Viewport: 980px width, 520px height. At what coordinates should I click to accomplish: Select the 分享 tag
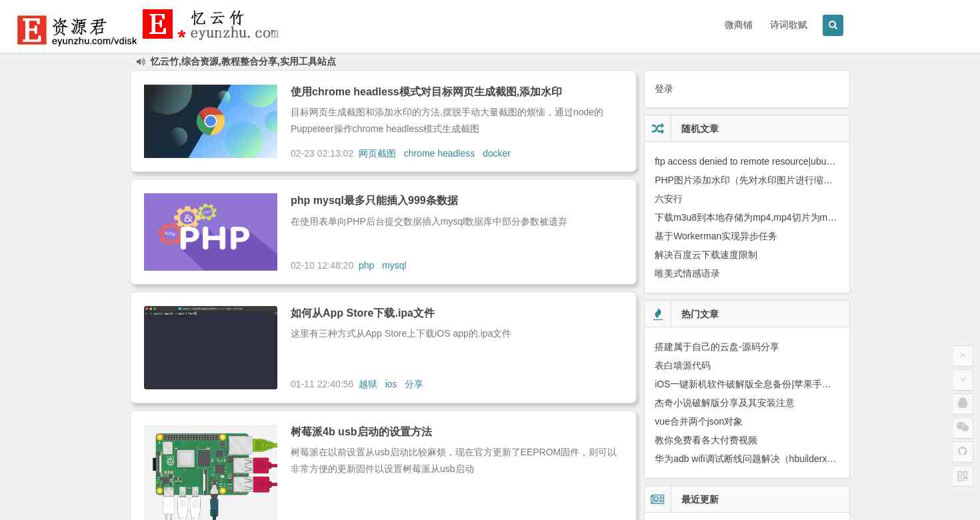(x=414, y=384)
